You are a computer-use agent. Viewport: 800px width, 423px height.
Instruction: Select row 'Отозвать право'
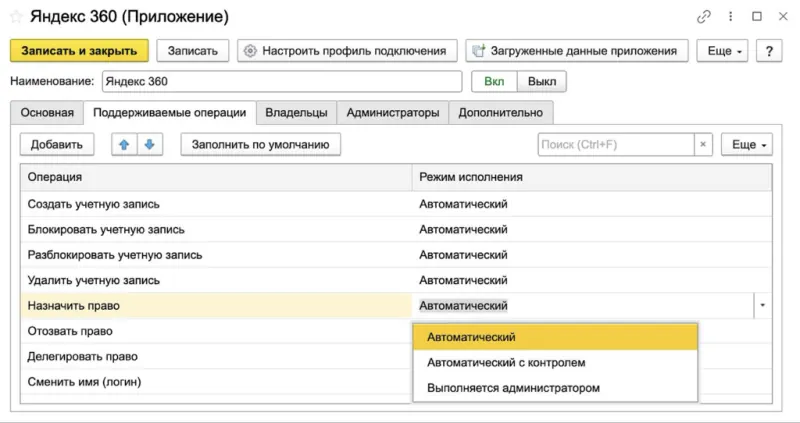point(216,331)
